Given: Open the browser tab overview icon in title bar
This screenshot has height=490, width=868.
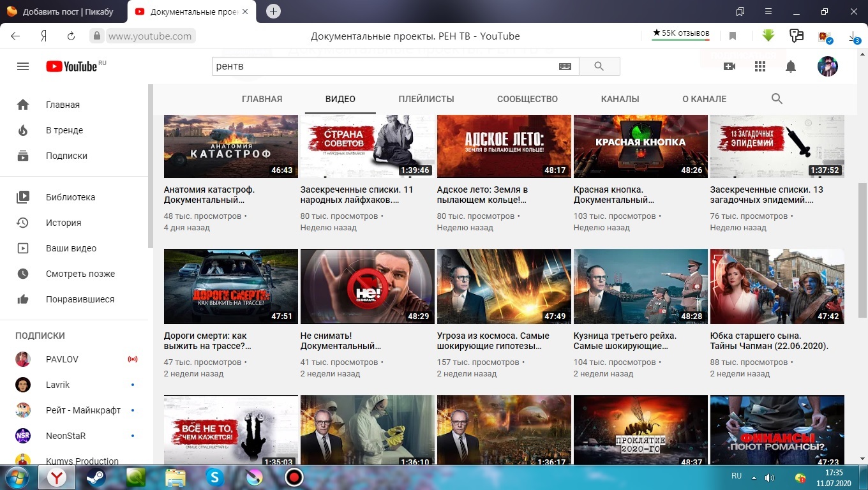Looking at the screenshot, I should click(740, 11).
